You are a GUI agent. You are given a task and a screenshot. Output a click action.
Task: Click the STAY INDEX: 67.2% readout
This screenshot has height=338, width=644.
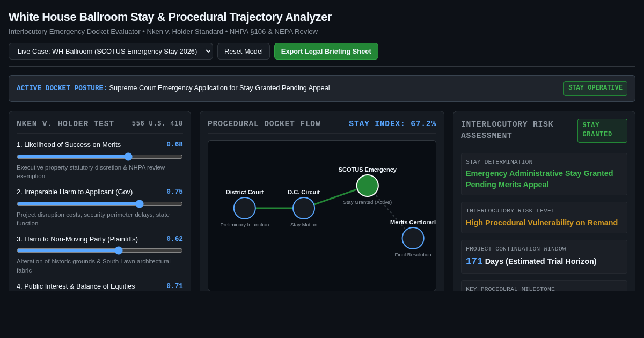click(392, 124)
